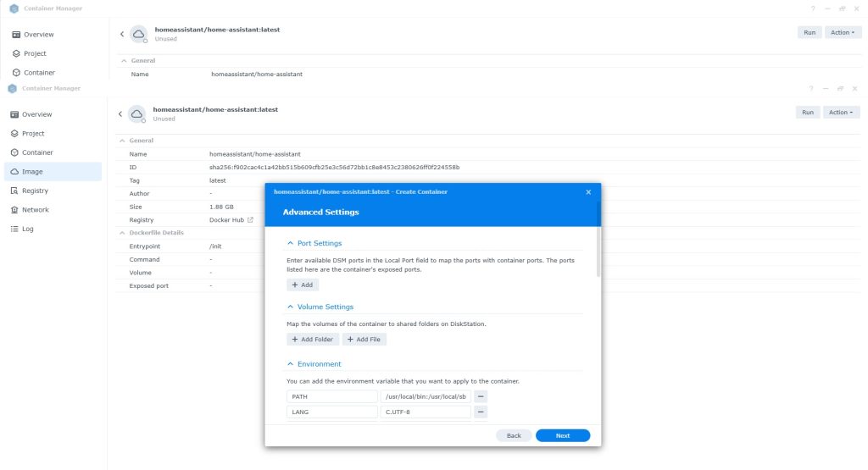Open the Action dropdown in front window

pyautogui.click(x=841, y=113)
